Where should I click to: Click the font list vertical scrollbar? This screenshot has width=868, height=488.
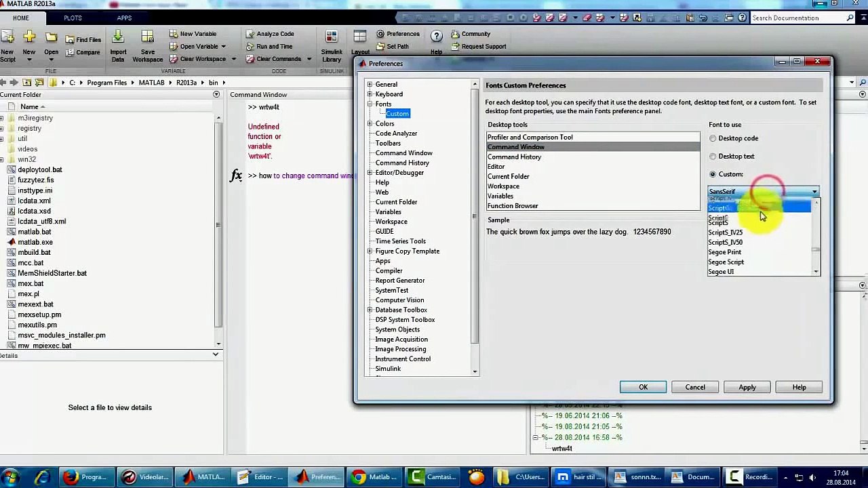816,237
